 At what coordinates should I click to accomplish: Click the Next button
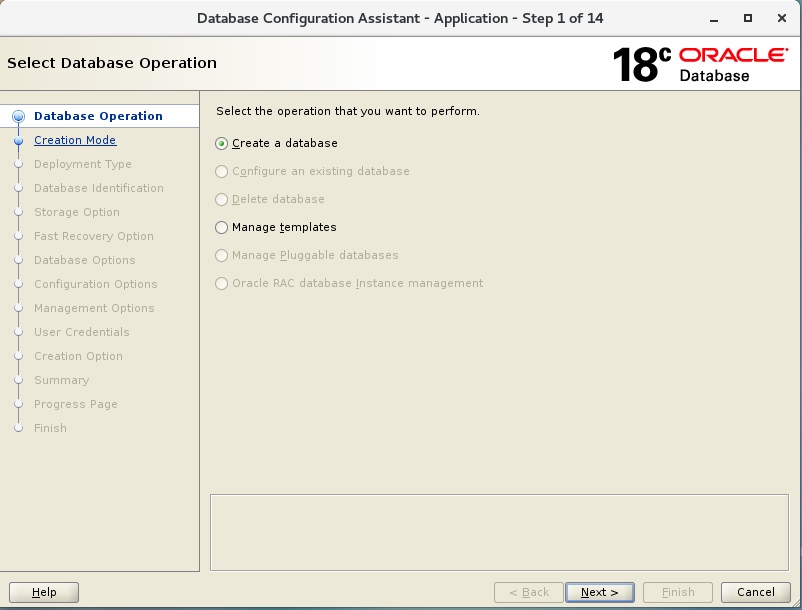[599, 592]
